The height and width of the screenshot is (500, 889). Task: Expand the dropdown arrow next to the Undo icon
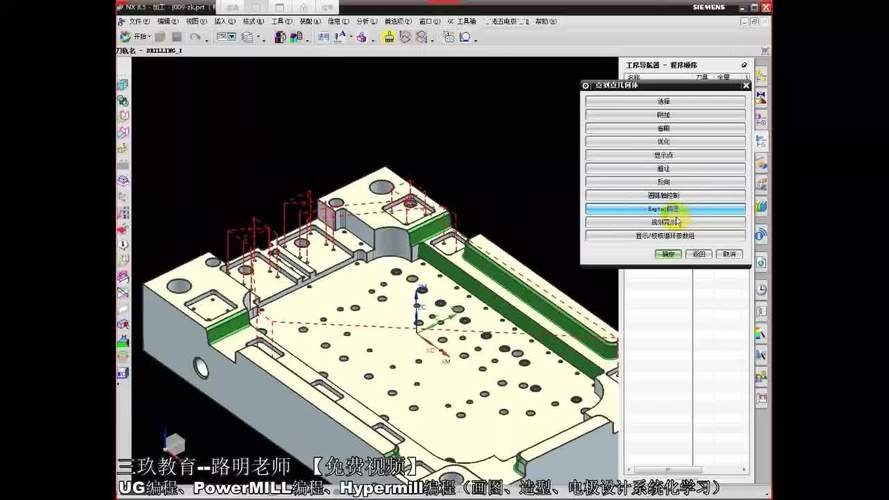(206, 40)
